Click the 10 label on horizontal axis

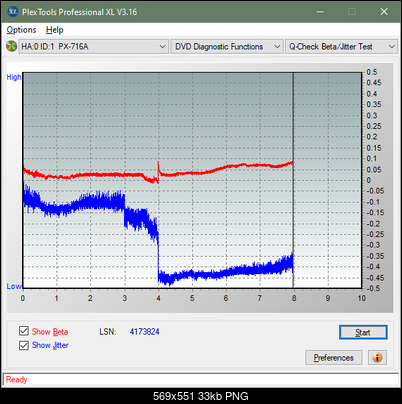[362, 298]
